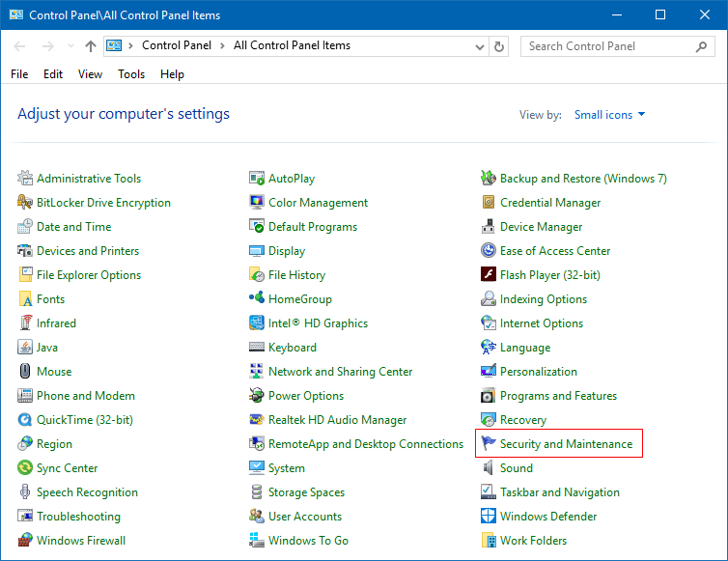Open the Recovery link

[x=523, y=420]
